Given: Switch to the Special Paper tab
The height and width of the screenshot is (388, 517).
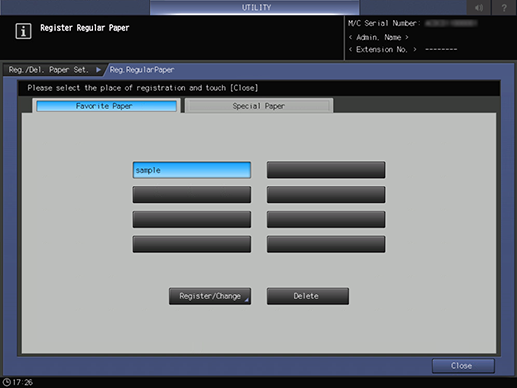Looking at the screenshot, I should tap(259, 106).
